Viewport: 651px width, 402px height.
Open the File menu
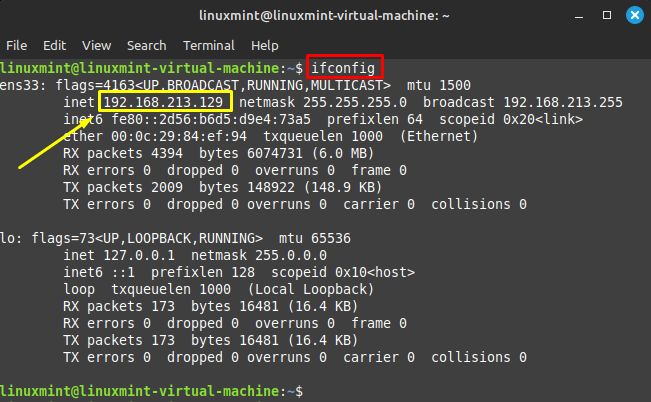coord(16,46)
